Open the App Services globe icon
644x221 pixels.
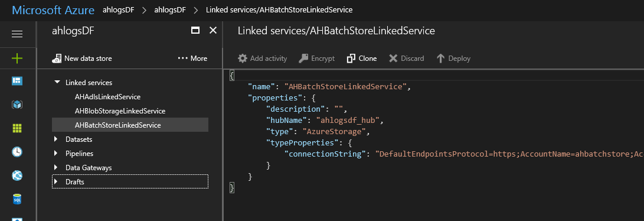tap(17, 176)
